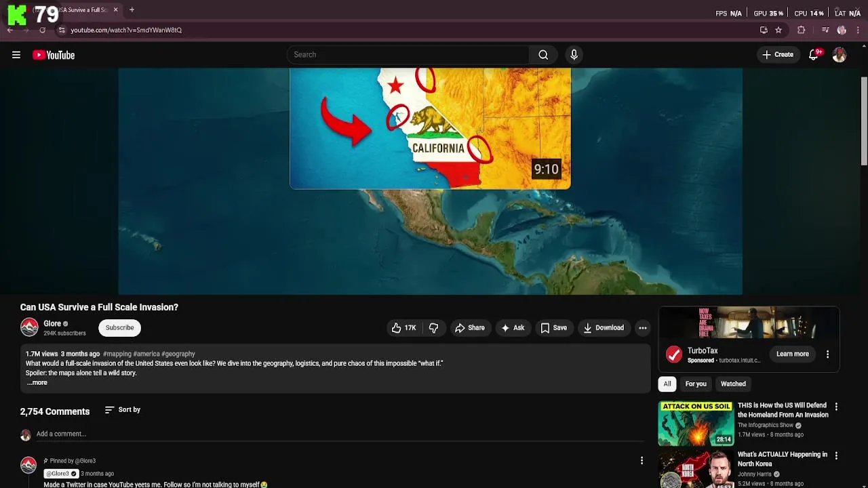Open the Chrome three-dot menu

coord(859,30)
